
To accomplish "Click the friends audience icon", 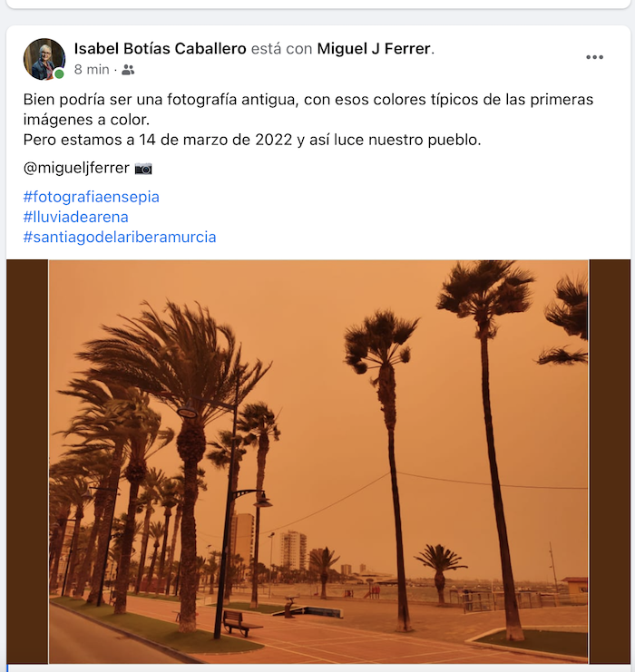I will coord(128,70).
